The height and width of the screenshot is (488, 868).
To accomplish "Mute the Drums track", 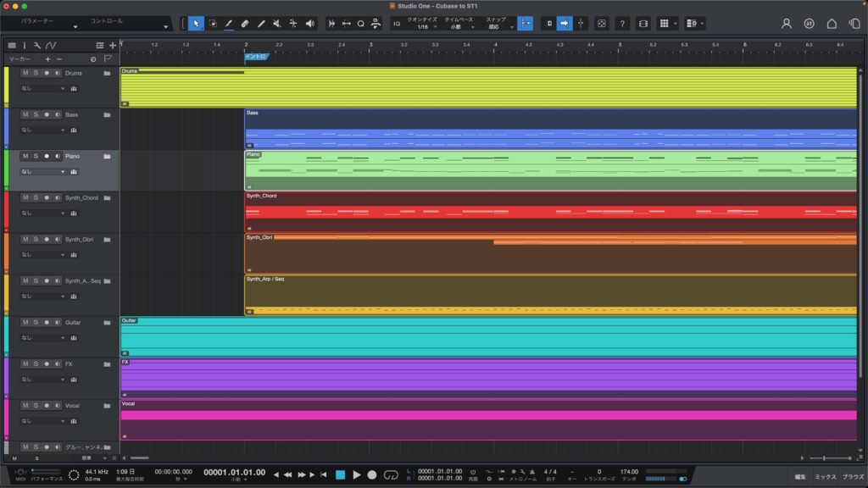I will 27,73.
